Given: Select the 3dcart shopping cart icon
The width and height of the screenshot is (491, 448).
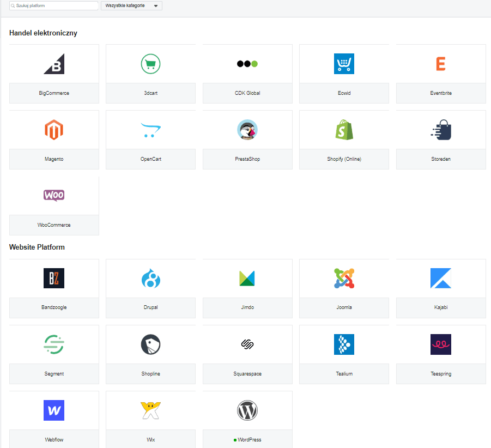Looking at the screenshot, I should coord(150,64).
